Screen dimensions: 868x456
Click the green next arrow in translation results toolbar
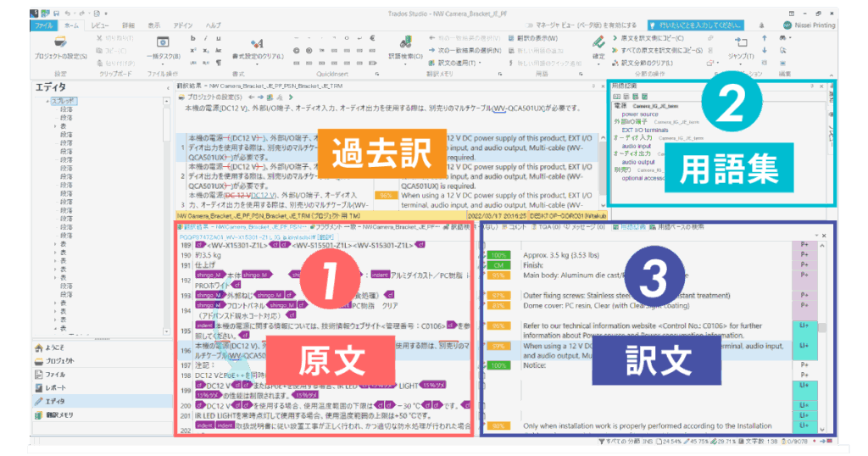point(291,97)
